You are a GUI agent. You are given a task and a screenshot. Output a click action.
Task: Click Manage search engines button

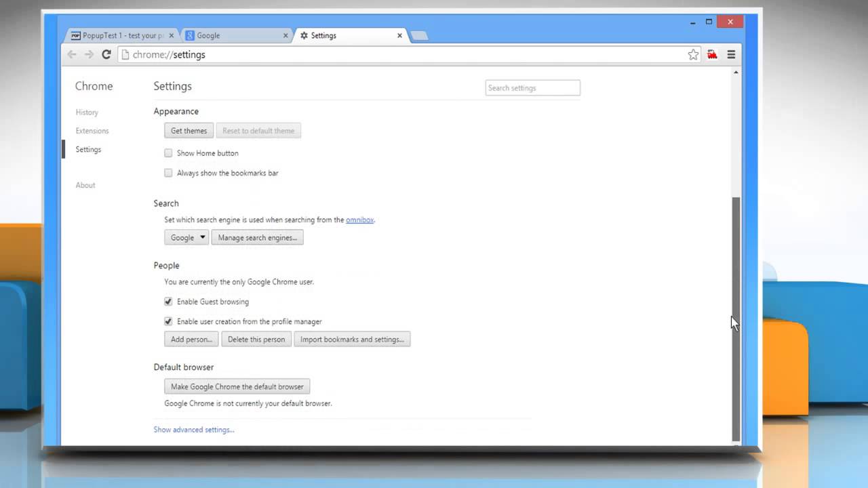[258, 237]
